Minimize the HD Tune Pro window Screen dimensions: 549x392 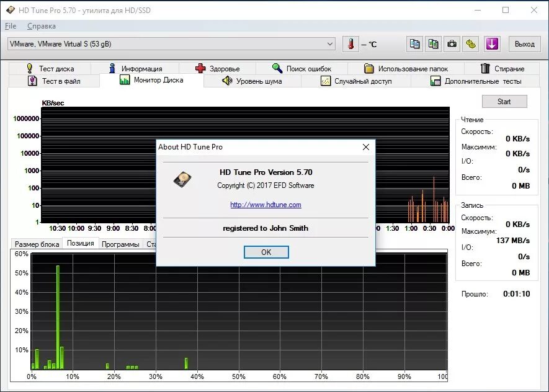(x=477, y=10)
